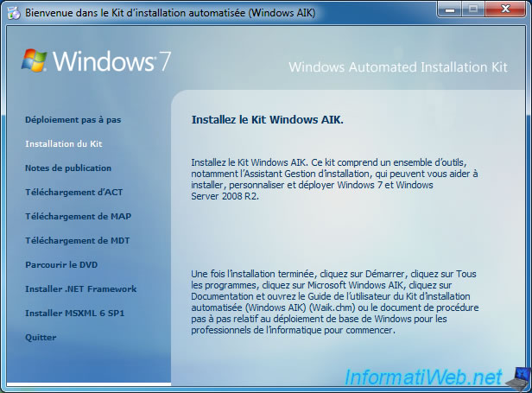This screenshot has width=532, height=393.
Task: Select Installation du Kit in sidebar
Action: (63, 144)
